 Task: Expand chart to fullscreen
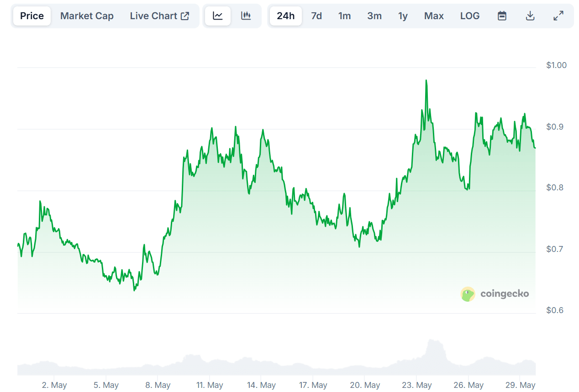[x=558, y=16]
